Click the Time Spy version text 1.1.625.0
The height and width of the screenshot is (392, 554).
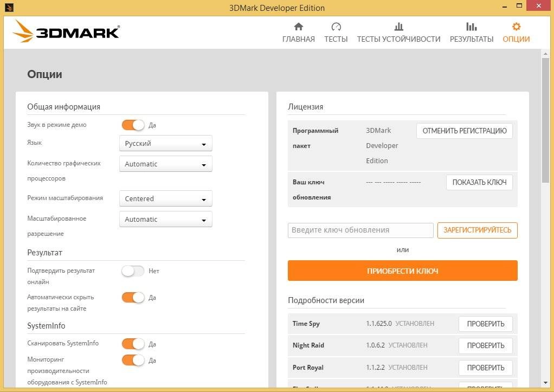click(379, 324)
